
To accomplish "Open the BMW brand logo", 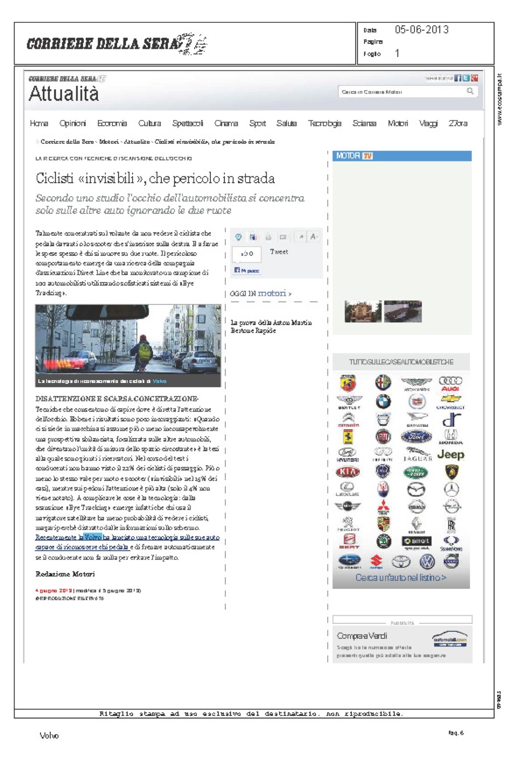I will [x=383, y=401].
